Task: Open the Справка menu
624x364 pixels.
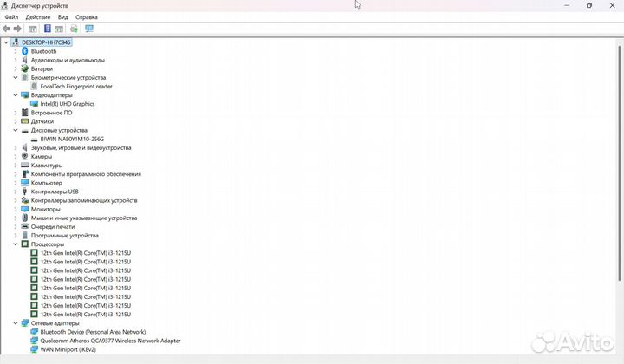Action: click(x=87, y=16)
